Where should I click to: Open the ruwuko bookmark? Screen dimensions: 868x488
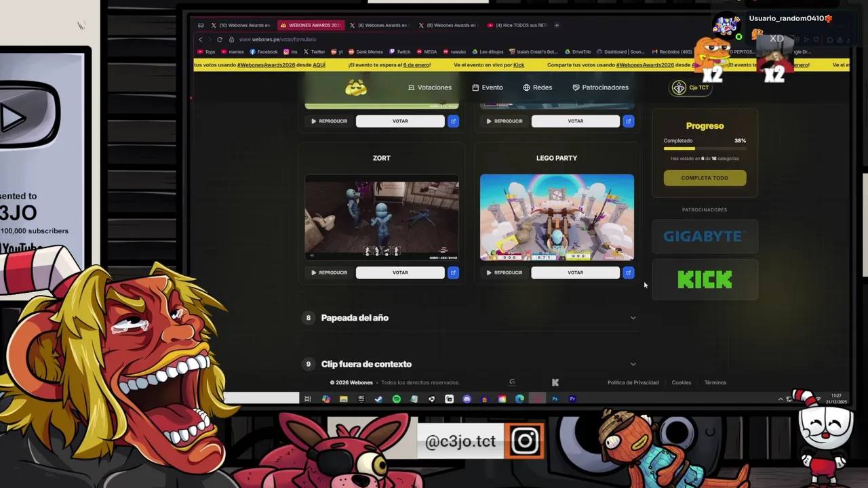click(455, 52)
